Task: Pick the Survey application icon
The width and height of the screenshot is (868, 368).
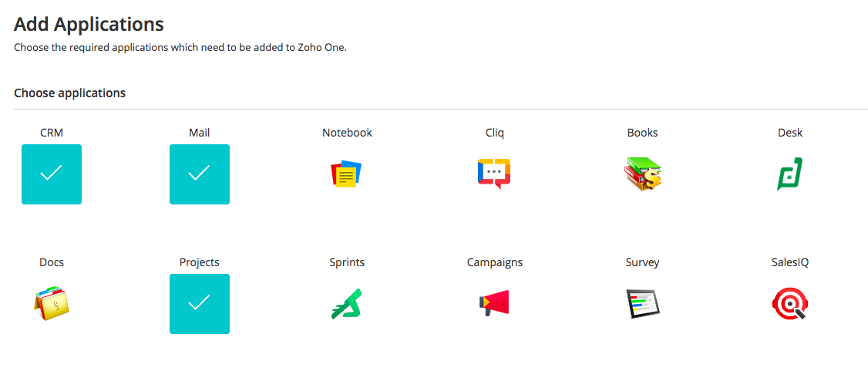Action: tap(643, 304)
